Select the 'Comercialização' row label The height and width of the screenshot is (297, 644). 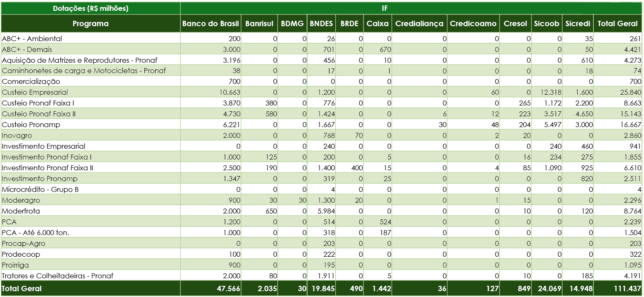(31, 81)
